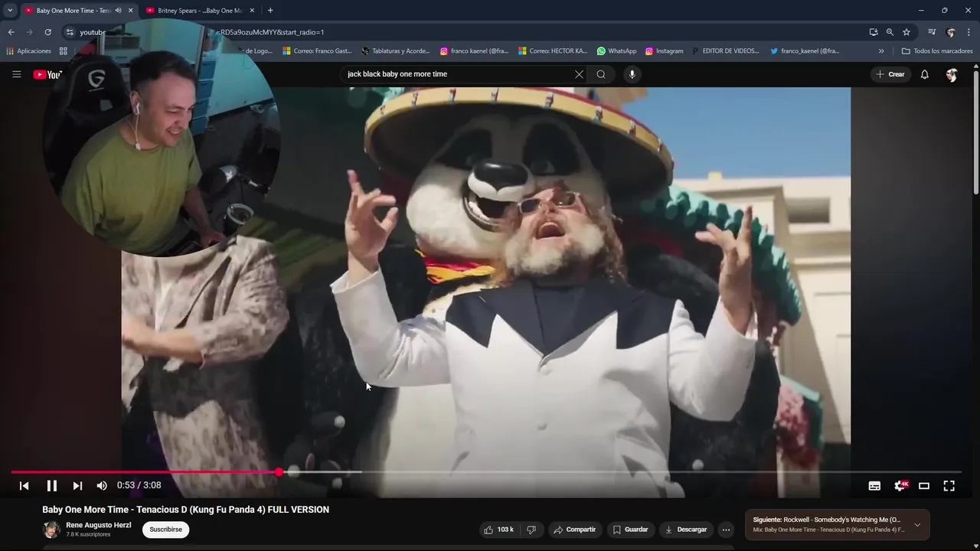Toggle subtitles on the player
The height and width of the screenshot is (551, 980).
(874, 486)
